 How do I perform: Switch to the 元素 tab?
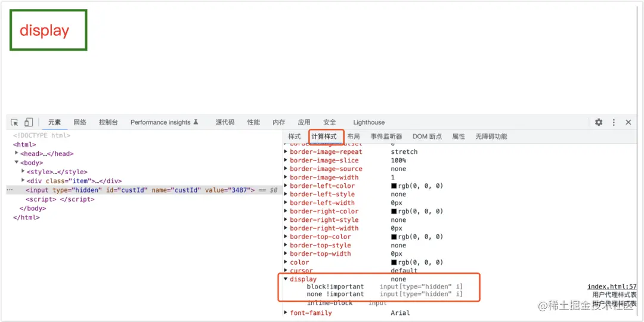pyautogui.click(x=55, y=122)
